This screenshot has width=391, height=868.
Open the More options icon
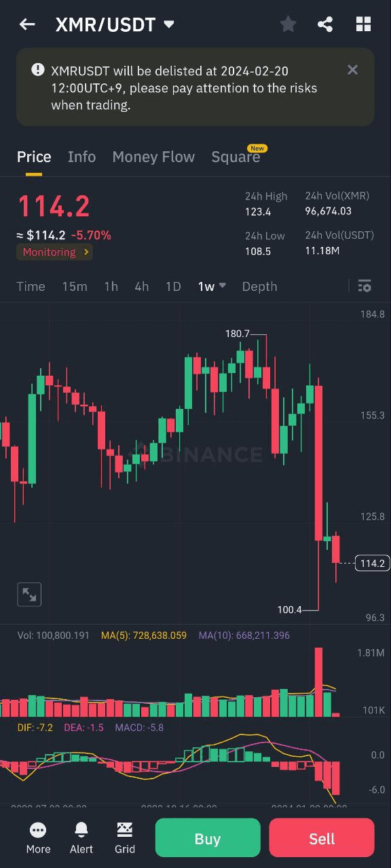click(x=38, y=838)
